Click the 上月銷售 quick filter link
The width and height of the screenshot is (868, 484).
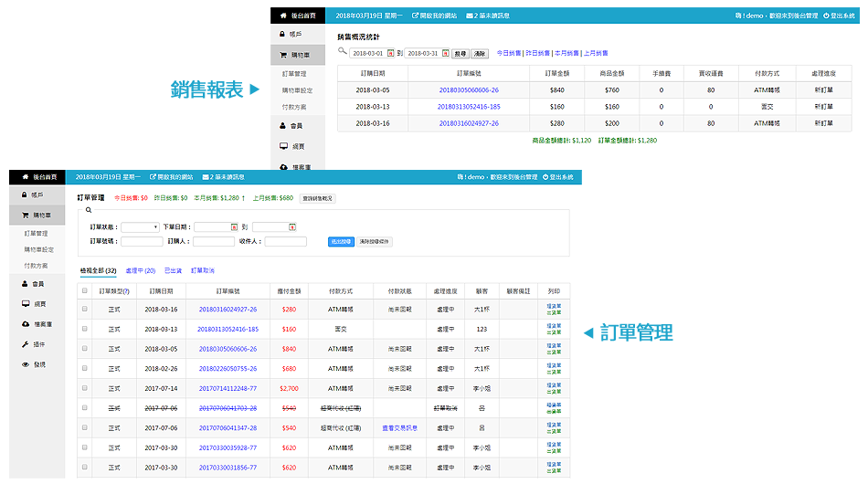point(596,54)
